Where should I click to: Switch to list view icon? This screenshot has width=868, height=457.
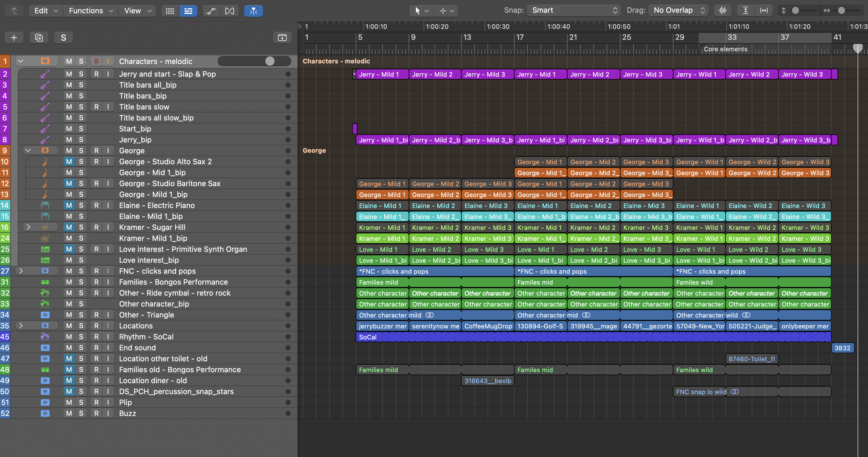tap(188, 11)
